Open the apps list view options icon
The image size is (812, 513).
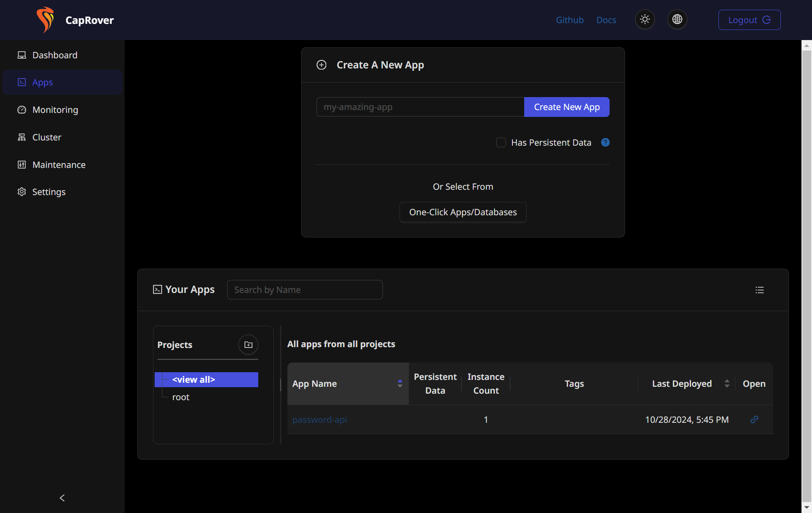[759, 290]
